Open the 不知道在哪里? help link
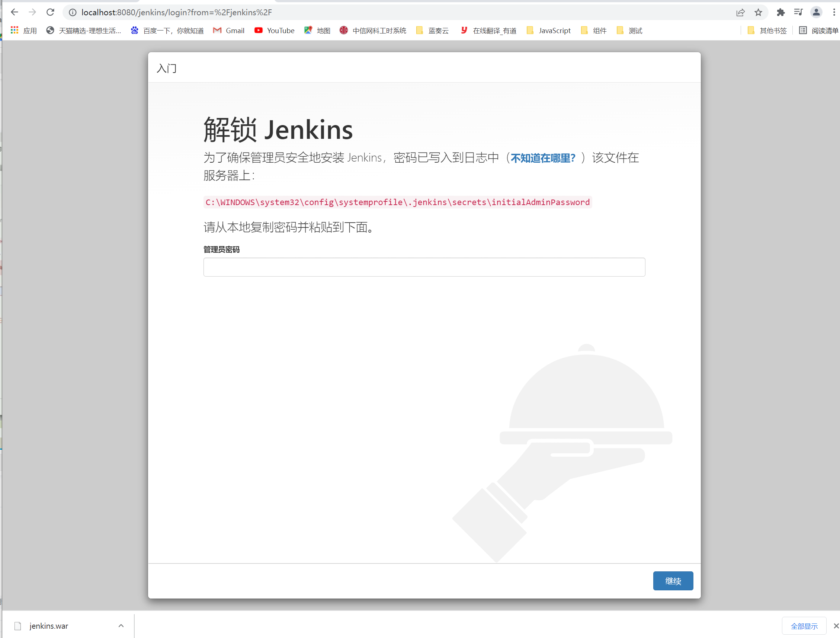Screen dimensions: 840x638 coord(543,158)
